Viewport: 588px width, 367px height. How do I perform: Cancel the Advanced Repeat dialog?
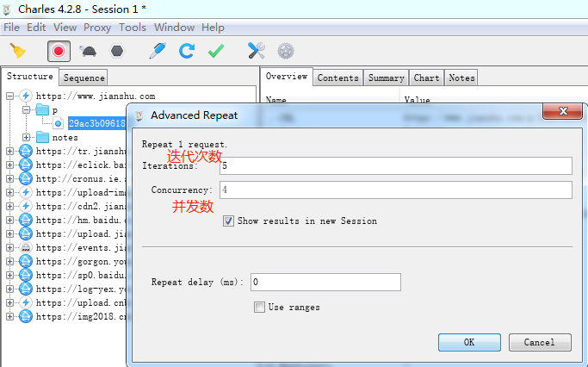click(540, 342)
